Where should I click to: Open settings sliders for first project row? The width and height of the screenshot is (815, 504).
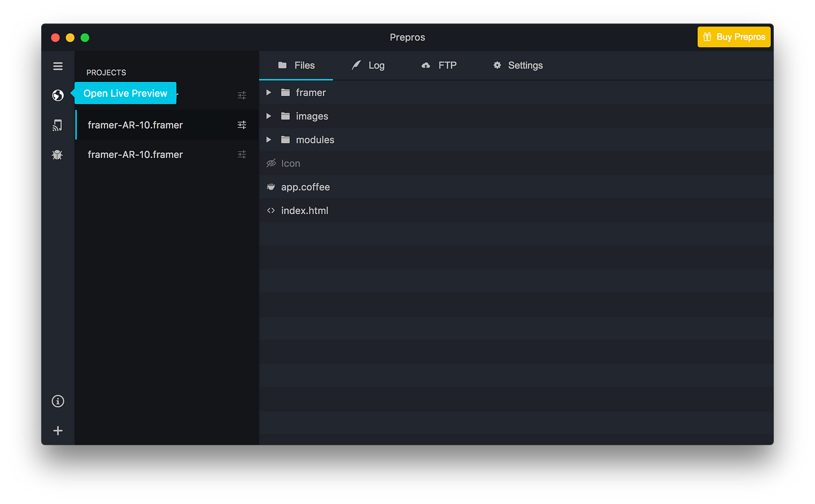click(x=242, y=95)
